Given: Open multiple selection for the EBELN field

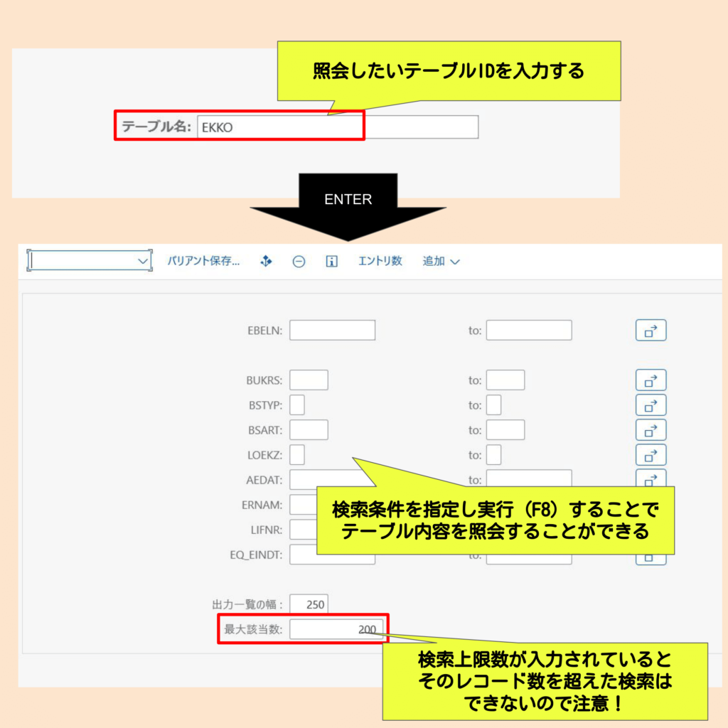Looking at the screenshot, I should tap(651, 329).
